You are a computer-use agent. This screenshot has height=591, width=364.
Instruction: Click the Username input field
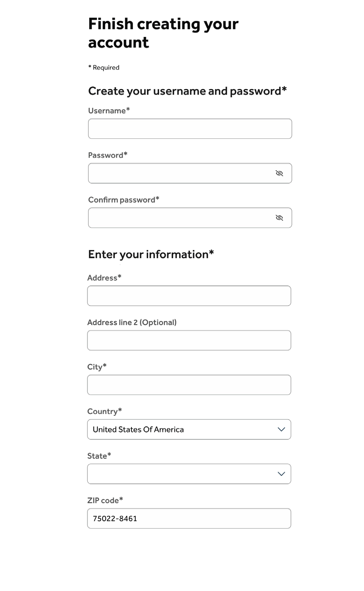190,129
